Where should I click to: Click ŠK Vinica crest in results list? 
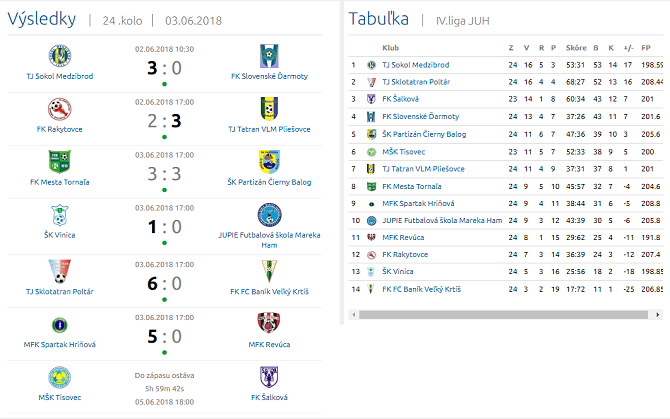coord(60,215)
